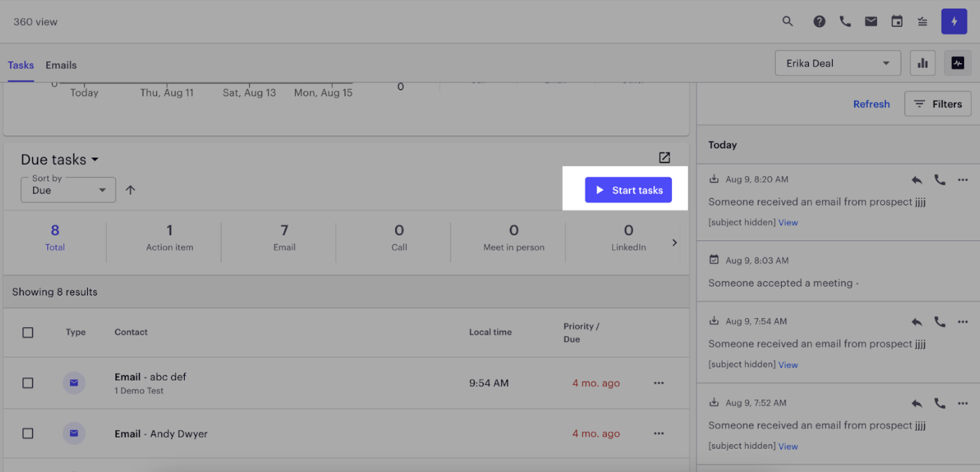Viewport: 980px width, 472px height.
Task: Open the help question mark icon
Action: (819, 22)
